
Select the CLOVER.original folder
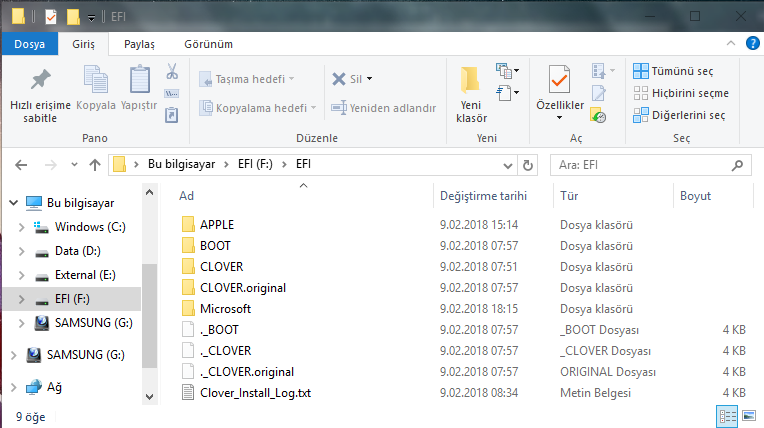coord(243,288)
